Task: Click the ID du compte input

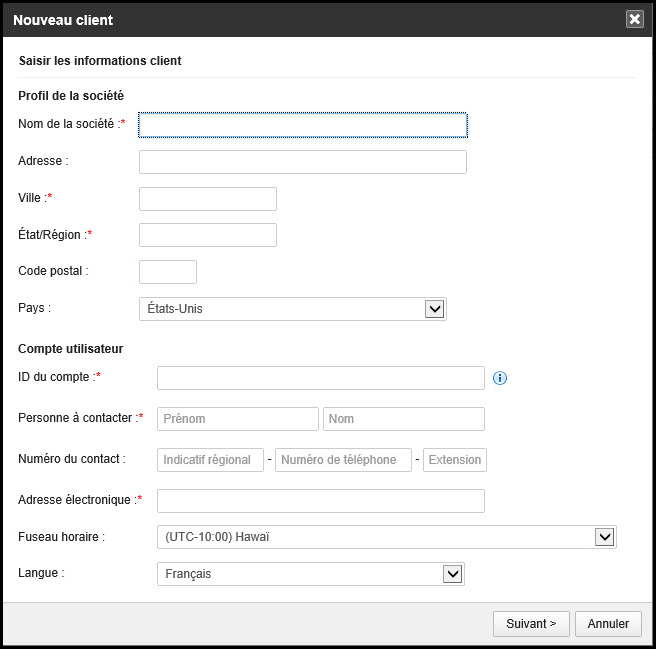Action: (321, 378)
